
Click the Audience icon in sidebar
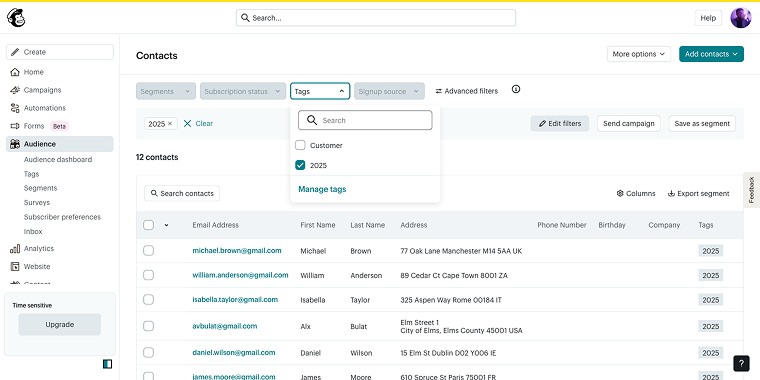(15, 144)
